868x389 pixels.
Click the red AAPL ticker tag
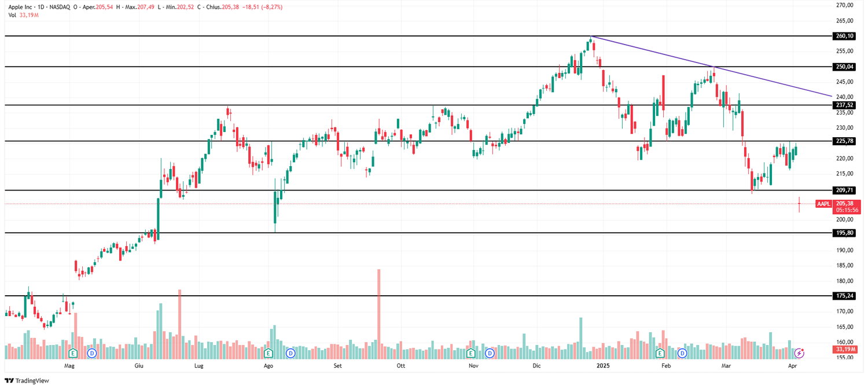(824, 204)
